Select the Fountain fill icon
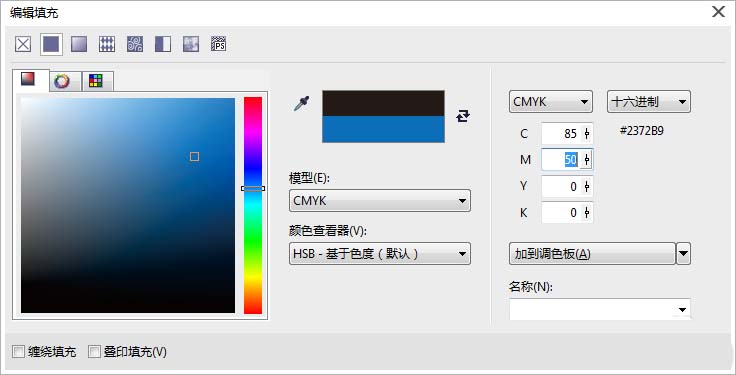Image resolution: width=736 pixels, height=375 pixels. [79, 45]
